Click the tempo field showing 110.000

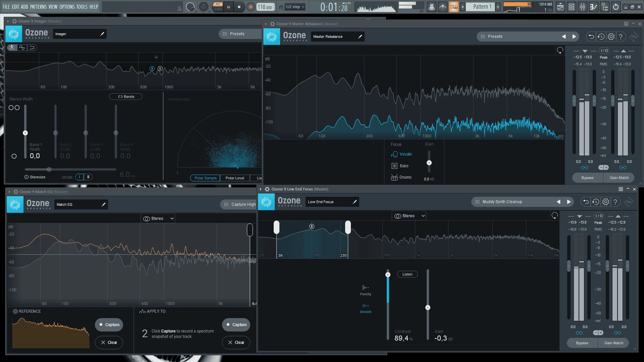pos(266,7)
